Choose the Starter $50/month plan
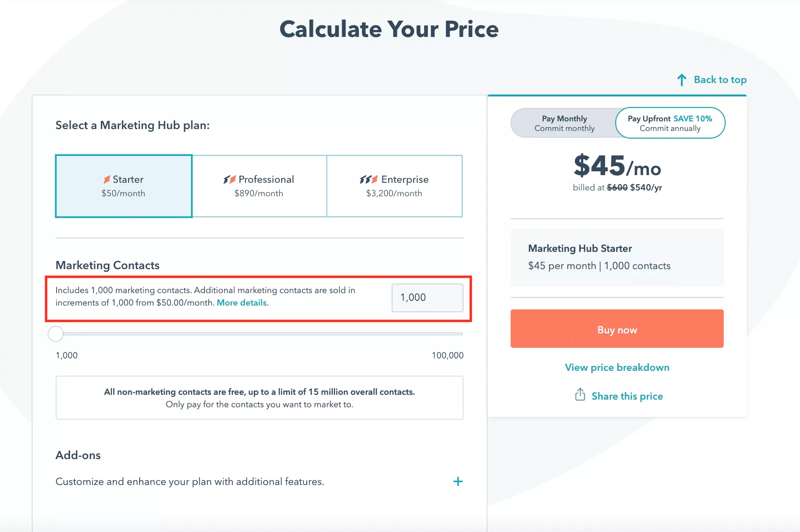 pos(124,186)
